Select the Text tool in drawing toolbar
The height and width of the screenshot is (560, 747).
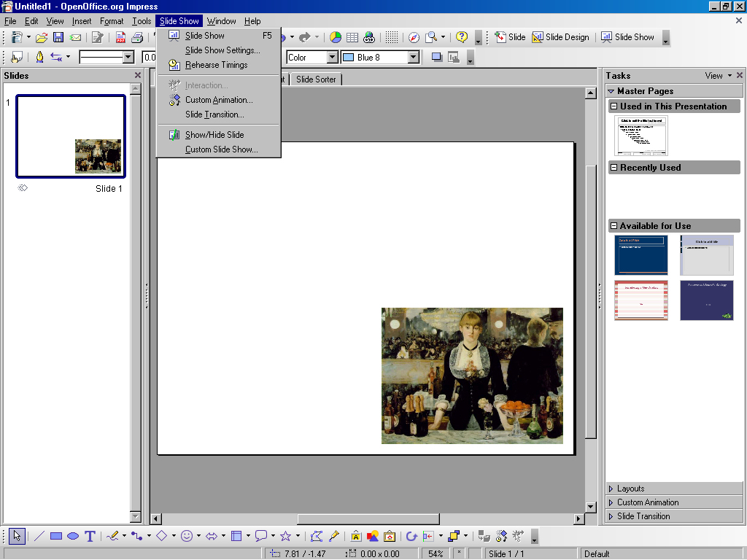coord(90,536)
